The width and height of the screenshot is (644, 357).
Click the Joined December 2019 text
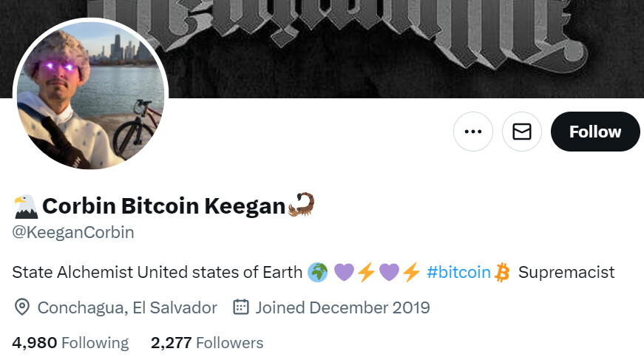(x=342, y=307)
